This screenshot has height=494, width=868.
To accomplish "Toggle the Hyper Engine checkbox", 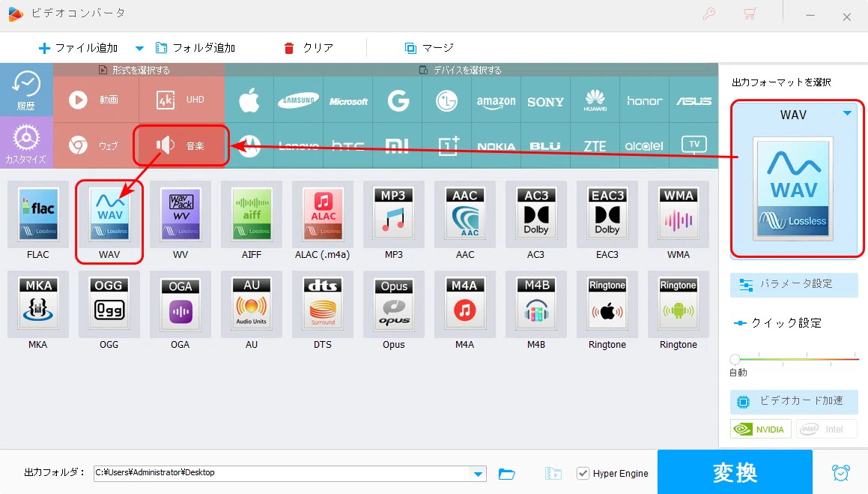I will pyautogui.click(x=583, y=473).
